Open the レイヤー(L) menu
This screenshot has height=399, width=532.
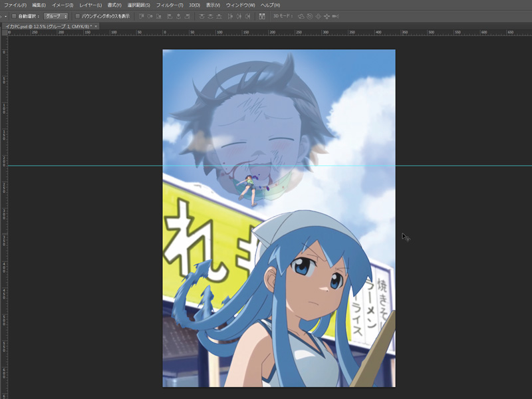pos(90,5)
